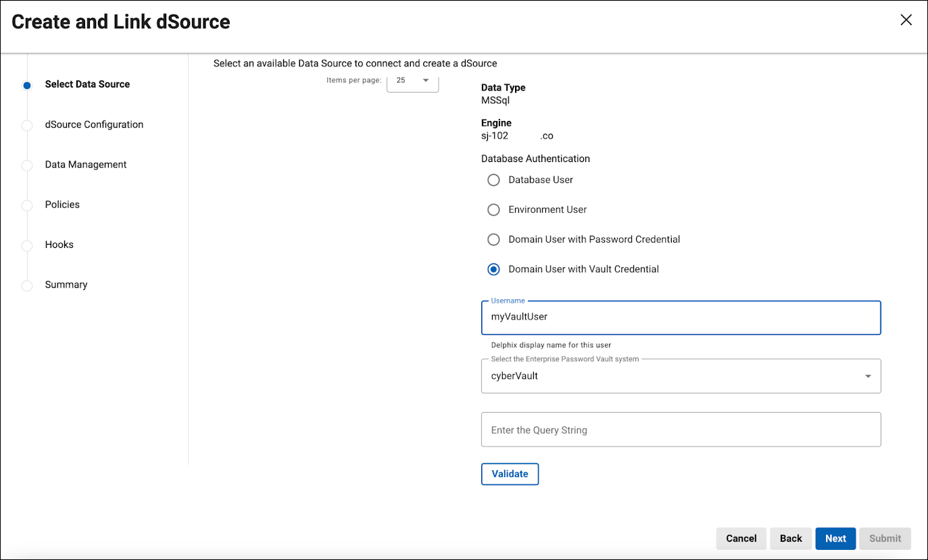
Task: Click the Summary step circle
Action: click(27, 285)
